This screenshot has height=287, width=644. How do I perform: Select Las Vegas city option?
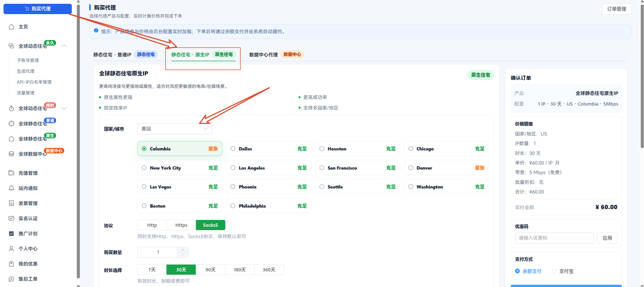tap(180, 187)
